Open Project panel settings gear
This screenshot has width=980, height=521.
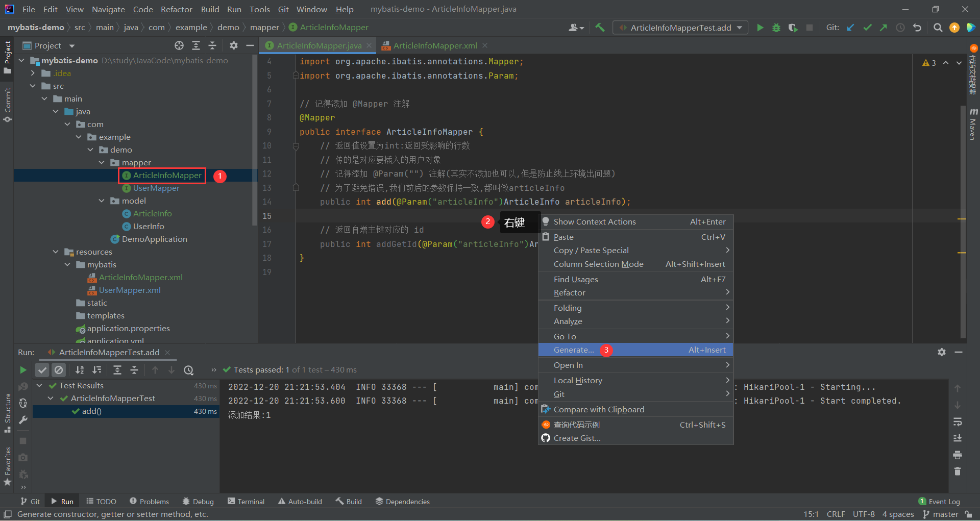pyautogui.click(x=234, y=45)
